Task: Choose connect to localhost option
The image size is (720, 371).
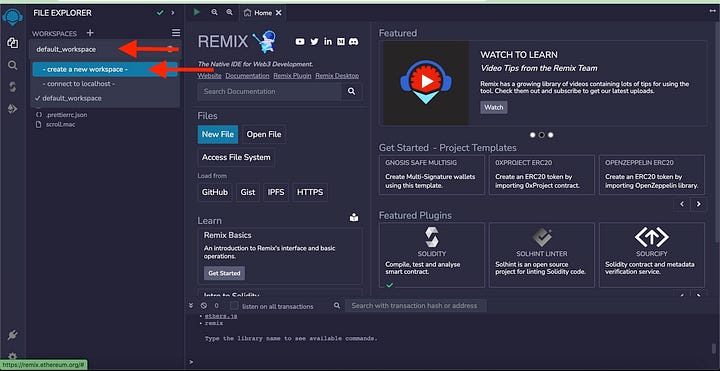Action: coord(105,84)
